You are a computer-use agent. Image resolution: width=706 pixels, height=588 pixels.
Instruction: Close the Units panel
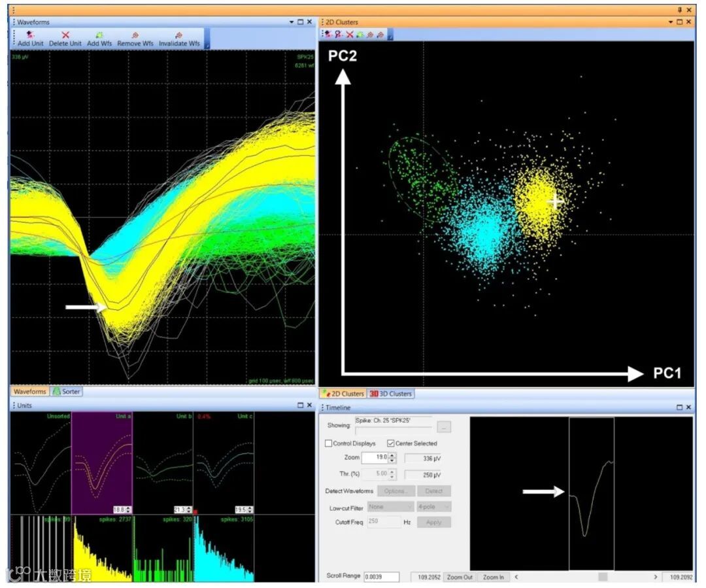(309, 405)
